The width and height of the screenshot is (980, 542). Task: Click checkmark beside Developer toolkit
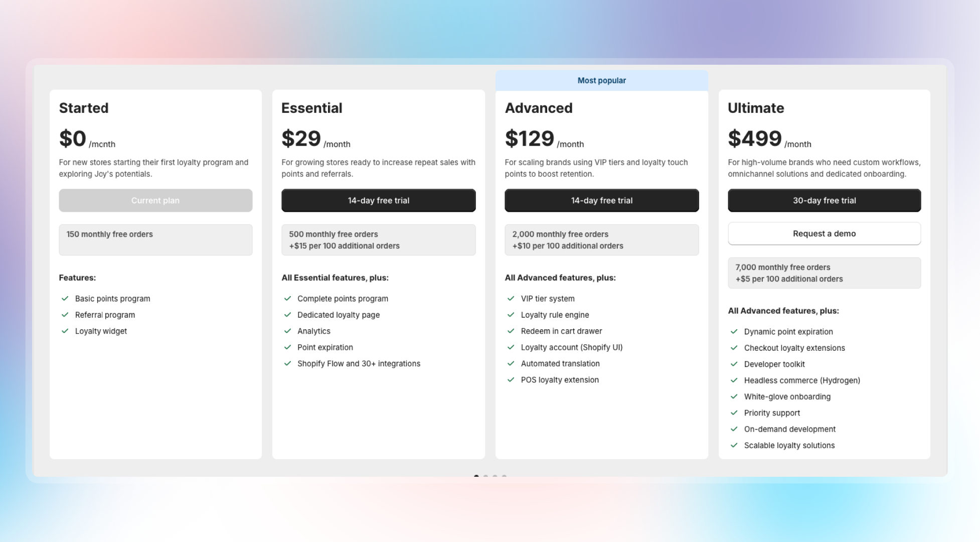(734, 364)
